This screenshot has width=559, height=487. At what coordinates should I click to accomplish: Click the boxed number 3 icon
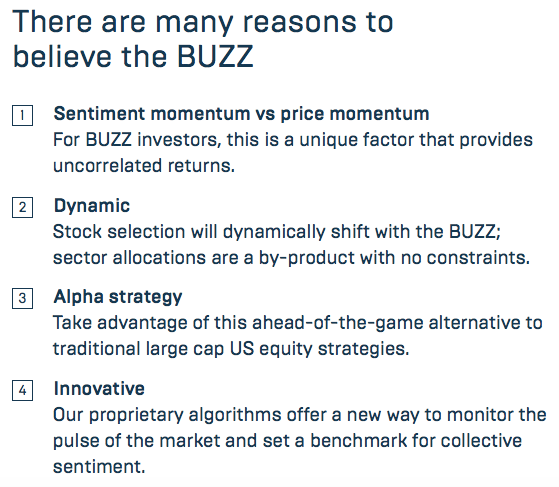point(22,298)
